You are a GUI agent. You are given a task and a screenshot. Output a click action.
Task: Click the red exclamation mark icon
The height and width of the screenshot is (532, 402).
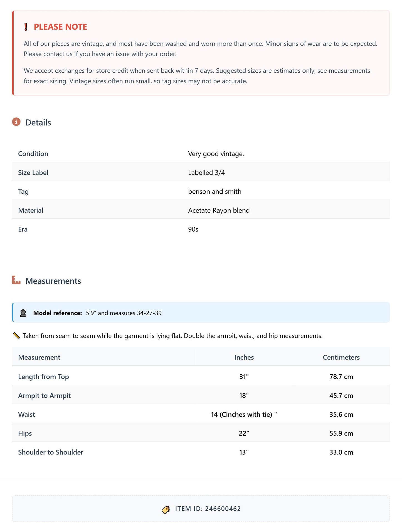click(x=26, y=27)
